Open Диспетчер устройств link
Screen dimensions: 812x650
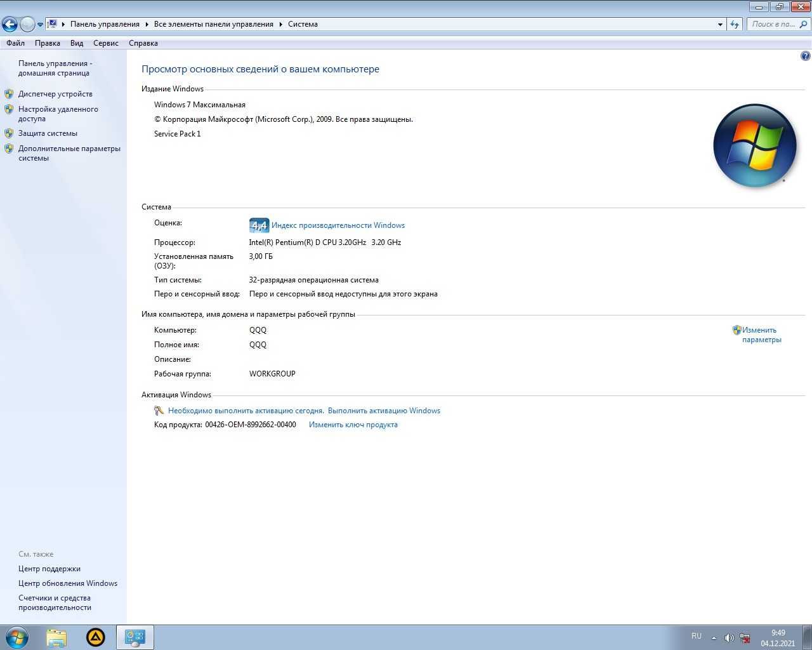tap(55, 94)
